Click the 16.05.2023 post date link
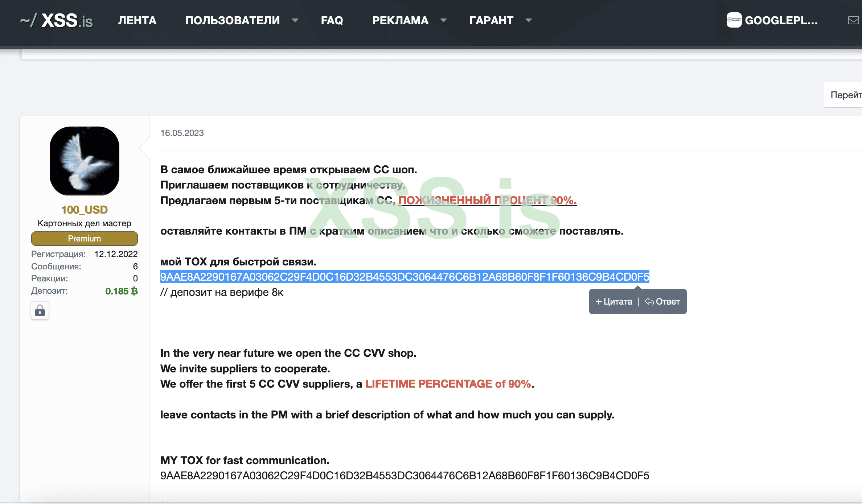Viewport: 862px width, 504px height. pos(182,133)
